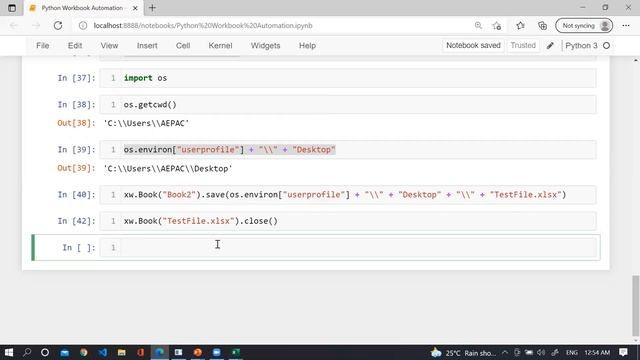Open browser Collections
The width and height of the screenshot is (640, 360).
[542, 26]
